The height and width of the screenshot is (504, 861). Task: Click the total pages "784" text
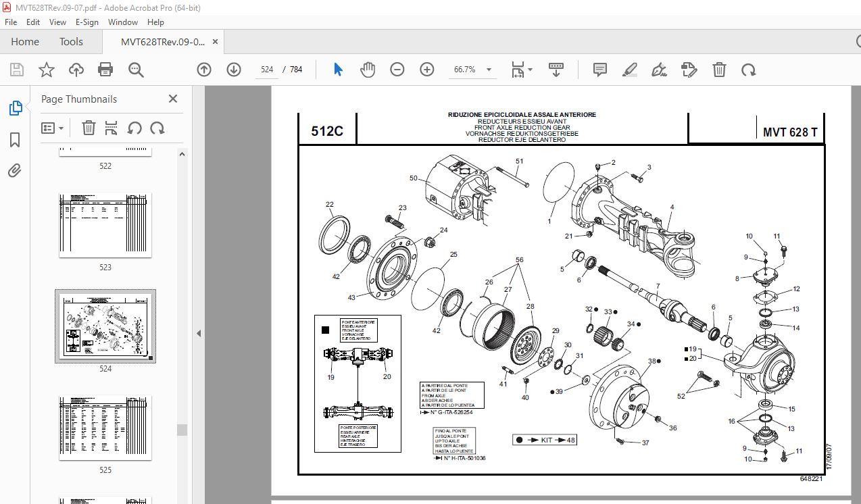[x=296, y=70]
